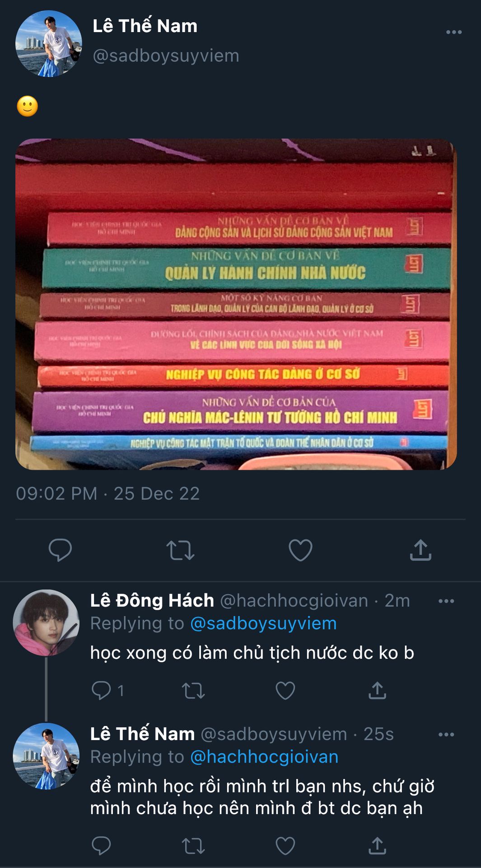Open the more options menu on main tweet
The width and height of the screenshot is (481, 868).
click(x=453, y=32)
